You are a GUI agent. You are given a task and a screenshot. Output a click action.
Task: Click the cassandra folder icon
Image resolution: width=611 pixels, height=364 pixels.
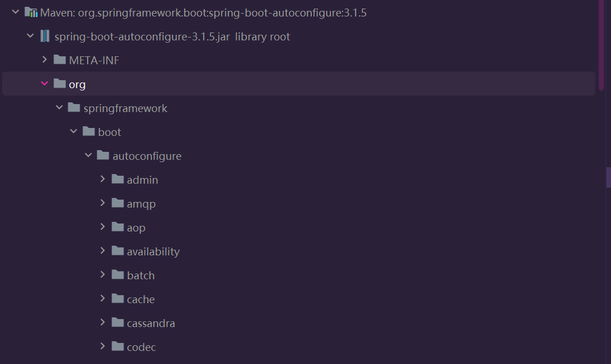click(118, 322)
